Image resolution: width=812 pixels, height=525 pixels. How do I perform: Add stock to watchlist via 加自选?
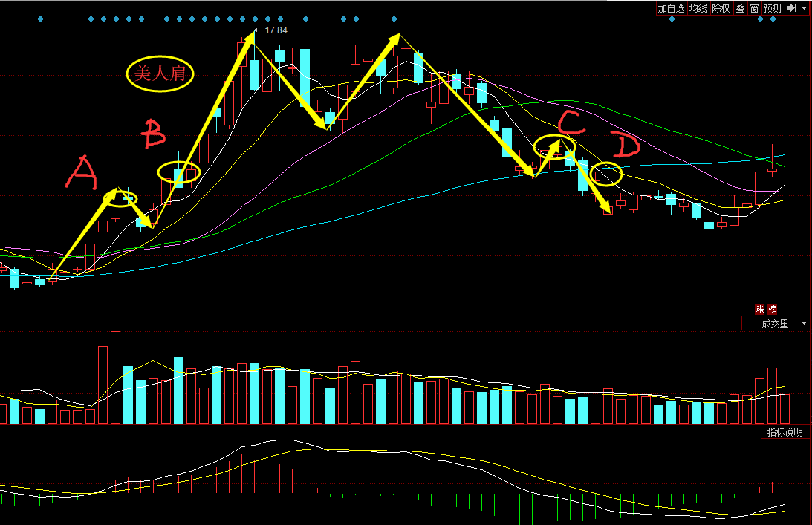point(671,8)
